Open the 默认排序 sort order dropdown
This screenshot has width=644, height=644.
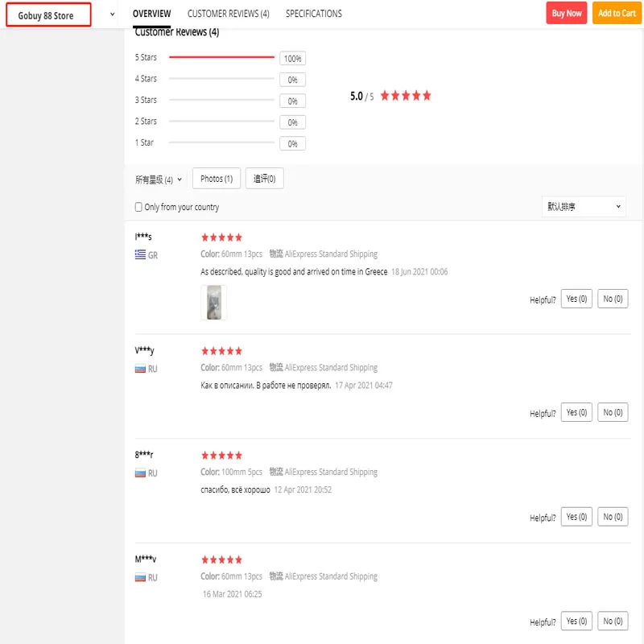(x=584, y=207)
